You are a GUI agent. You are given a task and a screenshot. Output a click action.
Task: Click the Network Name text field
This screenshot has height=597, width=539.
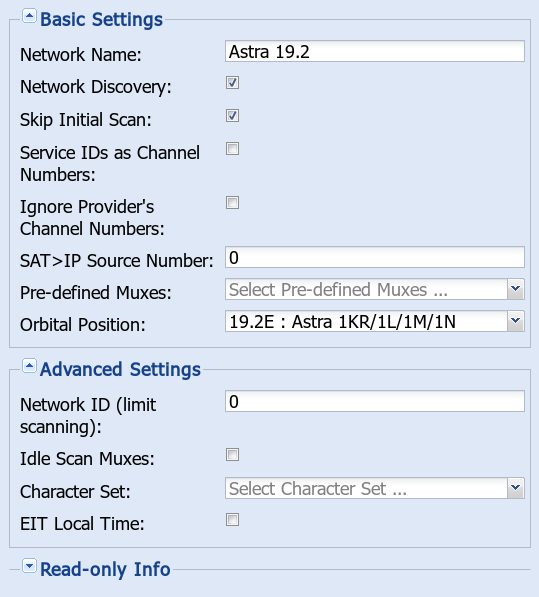(375, 51)
